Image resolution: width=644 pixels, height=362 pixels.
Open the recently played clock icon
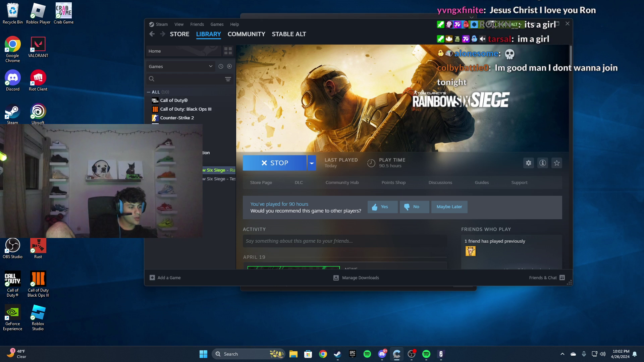(221, 66)
